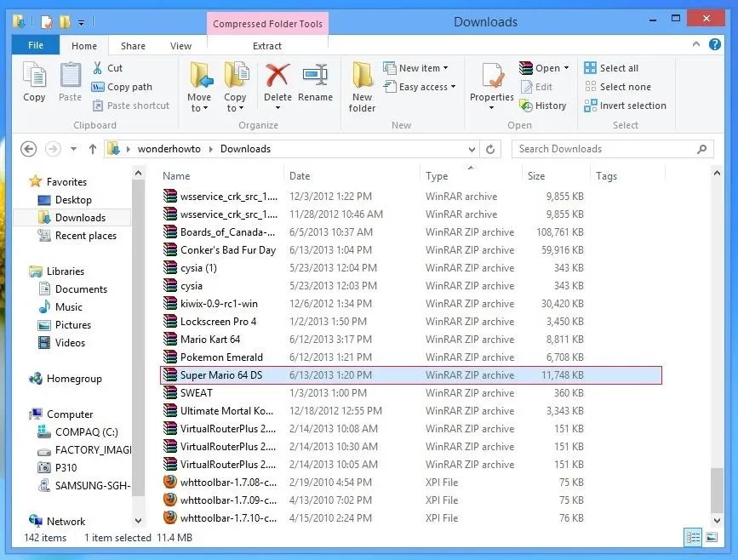Click the Forward navigation arrow
This screenshot has width=738, height=560.
[x=53, y=149]
